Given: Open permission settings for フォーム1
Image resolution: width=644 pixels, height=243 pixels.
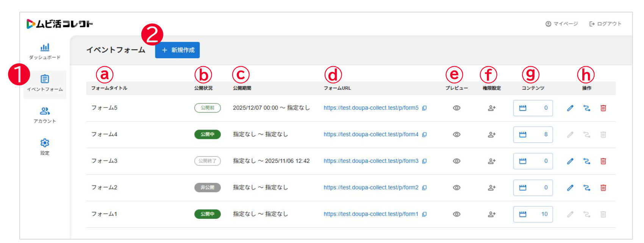Looking at the screenshot, I should 492,214.
